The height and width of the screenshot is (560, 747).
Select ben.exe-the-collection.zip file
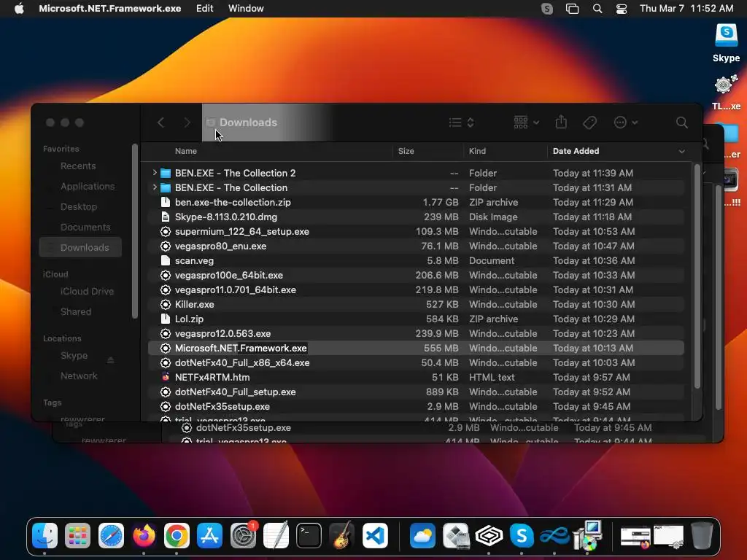[416, 202]
